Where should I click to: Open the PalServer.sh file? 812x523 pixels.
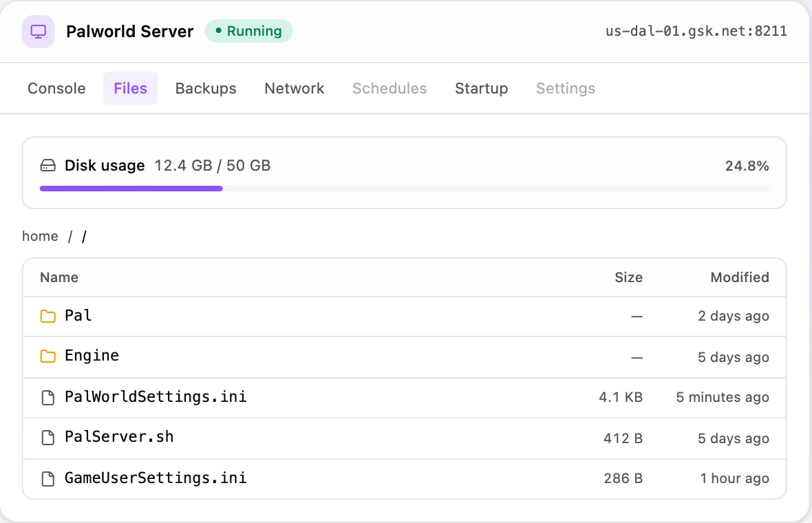(119, 437)
